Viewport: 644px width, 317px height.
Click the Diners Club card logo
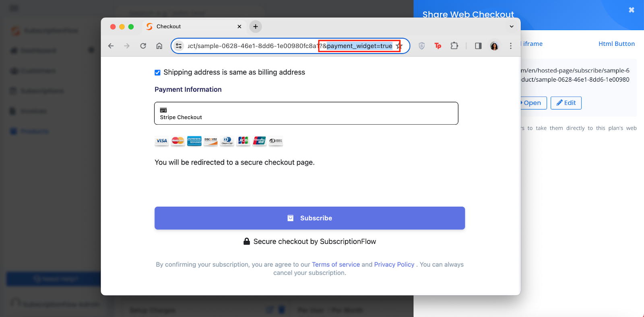coord(227,141)
